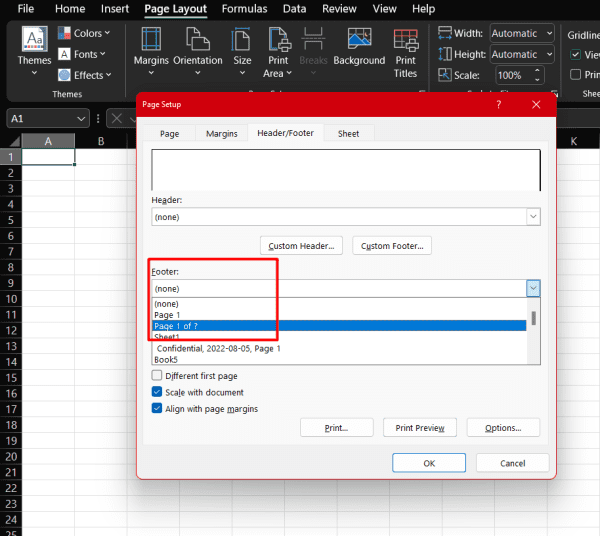
Task: Click the Print... button
Action: pyautogui.click(x=336, y=428)
